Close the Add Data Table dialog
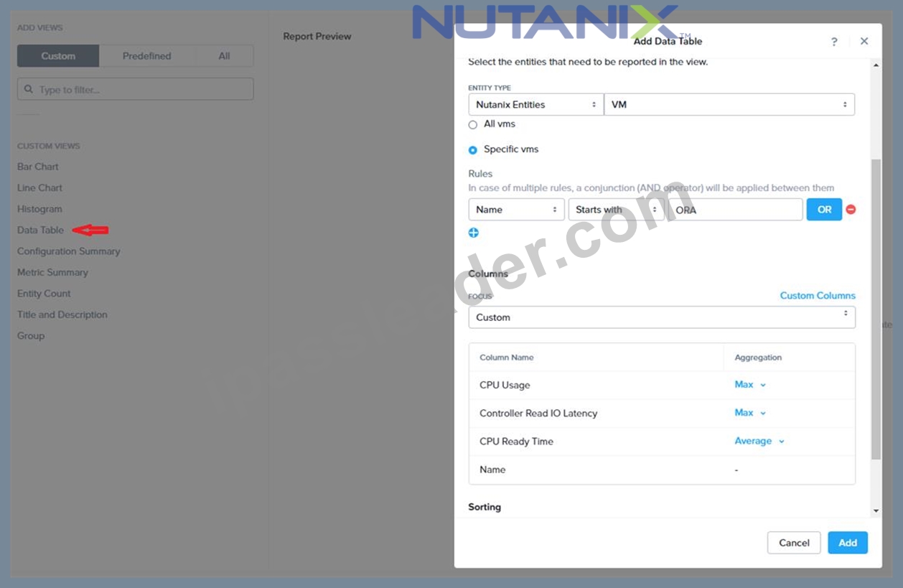Viewport: 903px width, 588px height. 864,41
